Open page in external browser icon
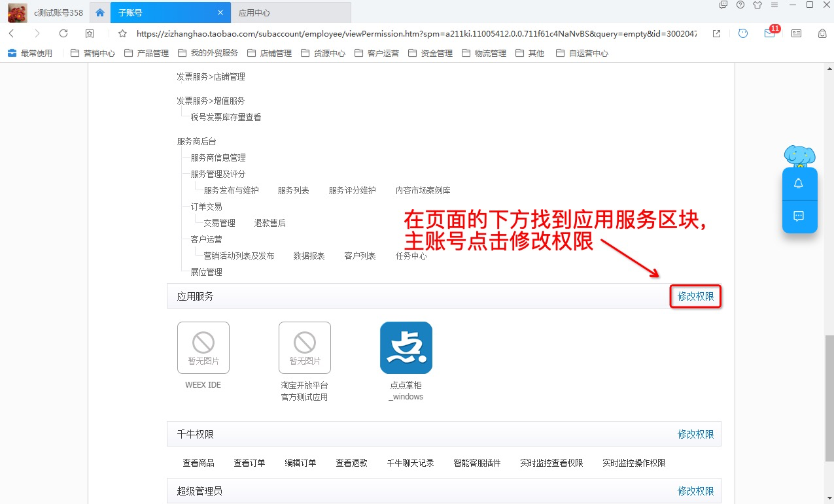Viewport: 834px width, 504px height. pos(717,33)
